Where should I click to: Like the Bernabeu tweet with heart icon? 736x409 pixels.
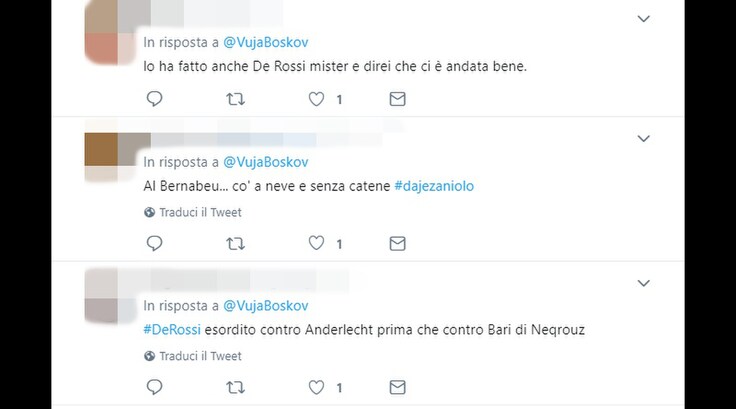(x=316, y=243)
